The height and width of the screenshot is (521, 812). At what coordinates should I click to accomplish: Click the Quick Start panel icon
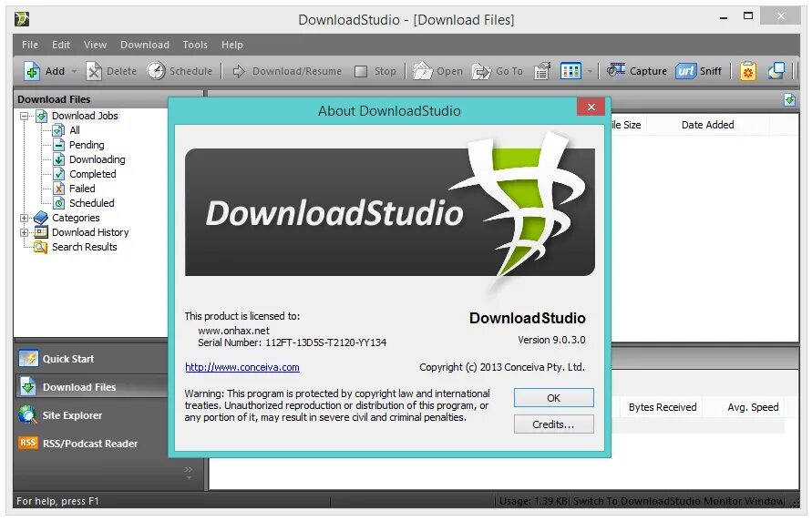[28, 358]
